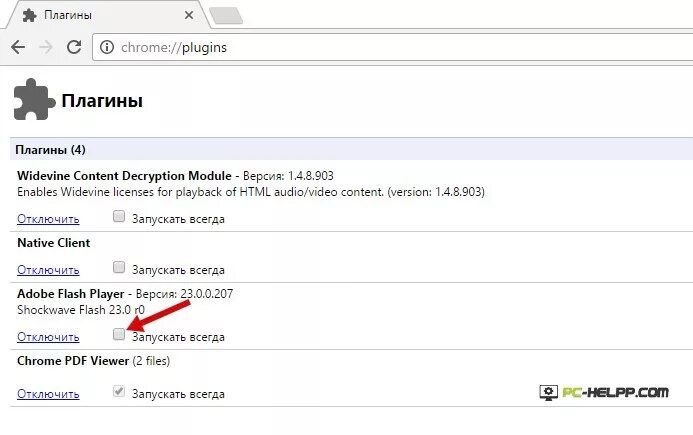Select the Плагины browser tab
Viewport: 693px width, 435px height.
(106, 15)
